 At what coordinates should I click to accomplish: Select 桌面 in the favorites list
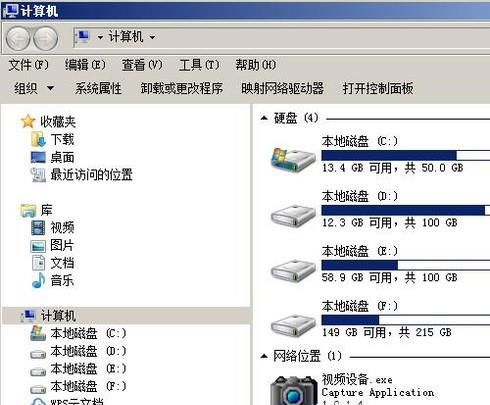tap(62, 157)
